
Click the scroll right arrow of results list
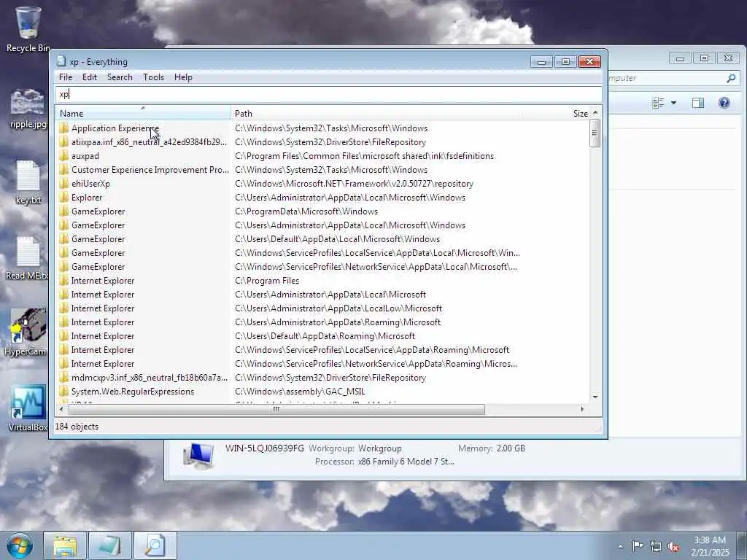pos(582,409)
